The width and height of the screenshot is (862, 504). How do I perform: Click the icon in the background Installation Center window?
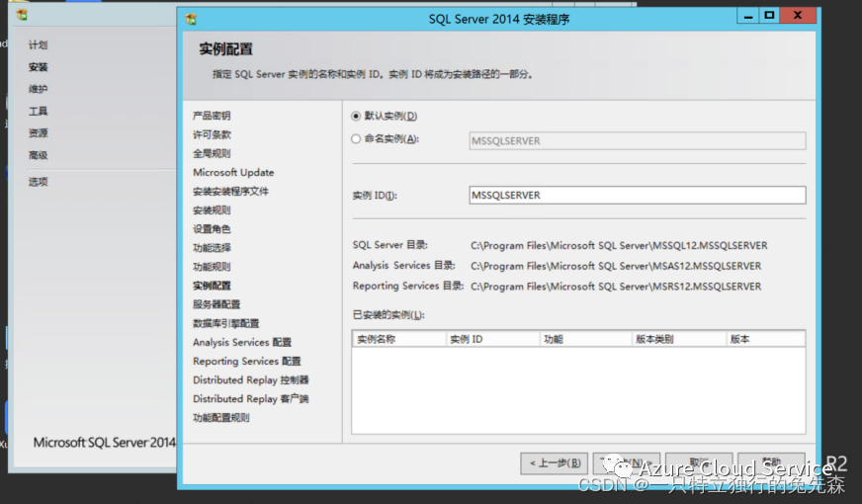pyautogui.click(x=22, y=15)
